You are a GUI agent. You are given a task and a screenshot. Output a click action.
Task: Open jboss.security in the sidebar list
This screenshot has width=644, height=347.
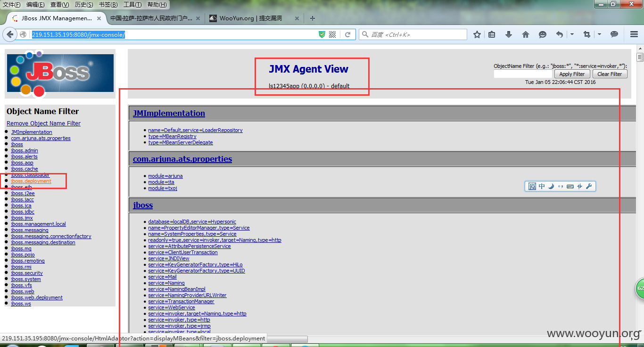tap(27, 273)
